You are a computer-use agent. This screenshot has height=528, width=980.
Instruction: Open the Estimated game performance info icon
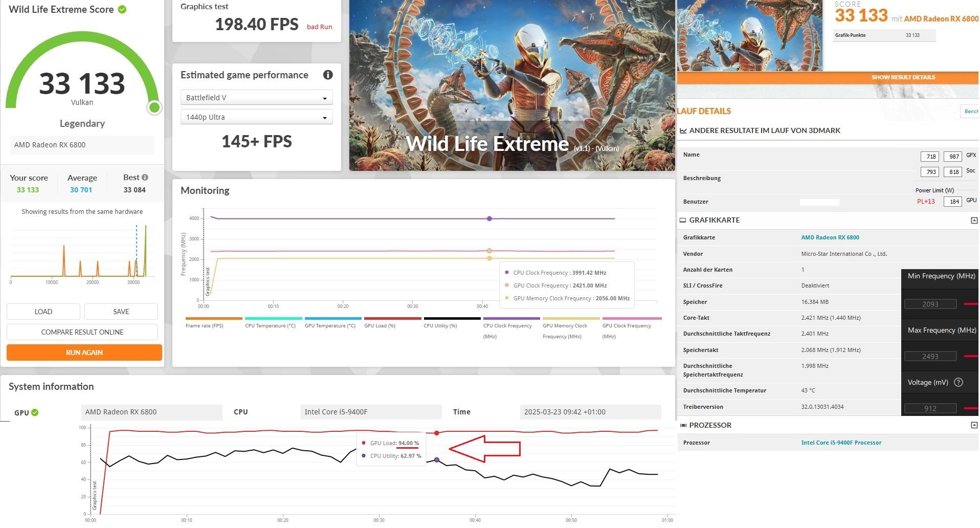(x=328, y=75)
